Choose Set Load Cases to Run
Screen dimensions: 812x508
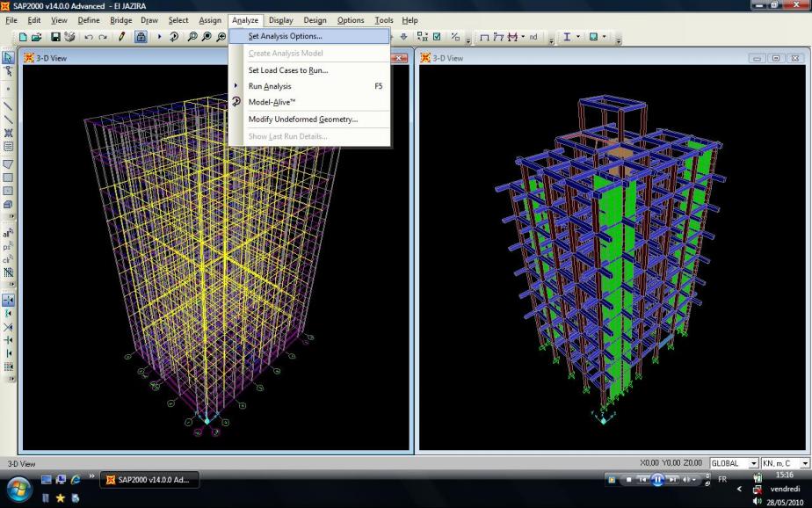tap(309, 70)
